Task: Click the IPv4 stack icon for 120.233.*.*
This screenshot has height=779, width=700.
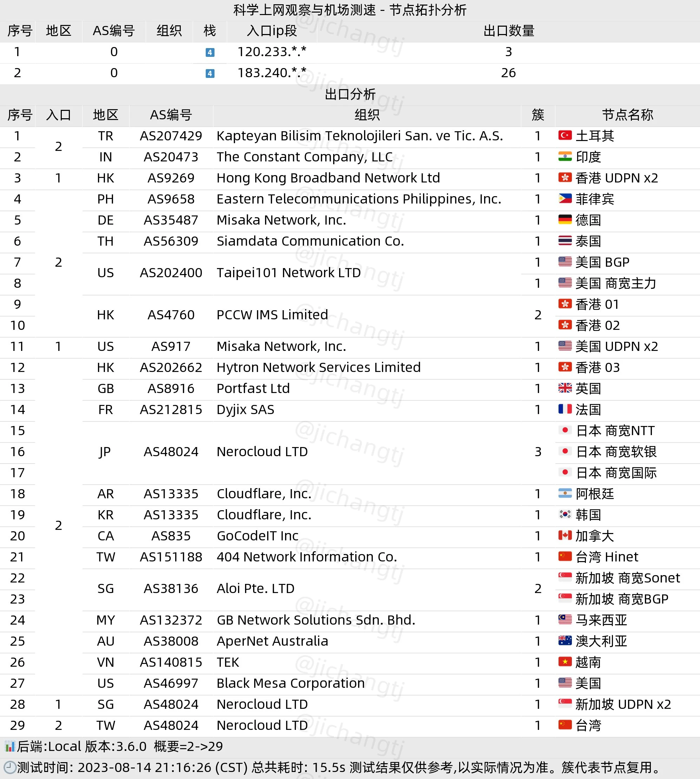Action: [210, 52]
